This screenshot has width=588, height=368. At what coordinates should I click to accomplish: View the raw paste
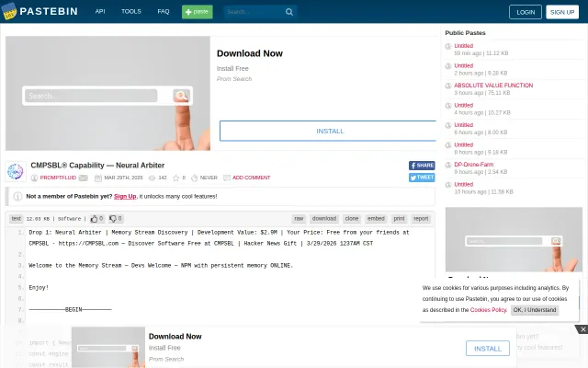tap(299, 219)
